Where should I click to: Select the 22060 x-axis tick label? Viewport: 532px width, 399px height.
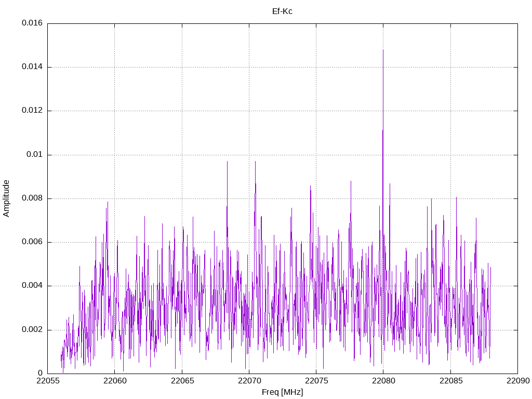pyautogui.click(x=114, y=381)
